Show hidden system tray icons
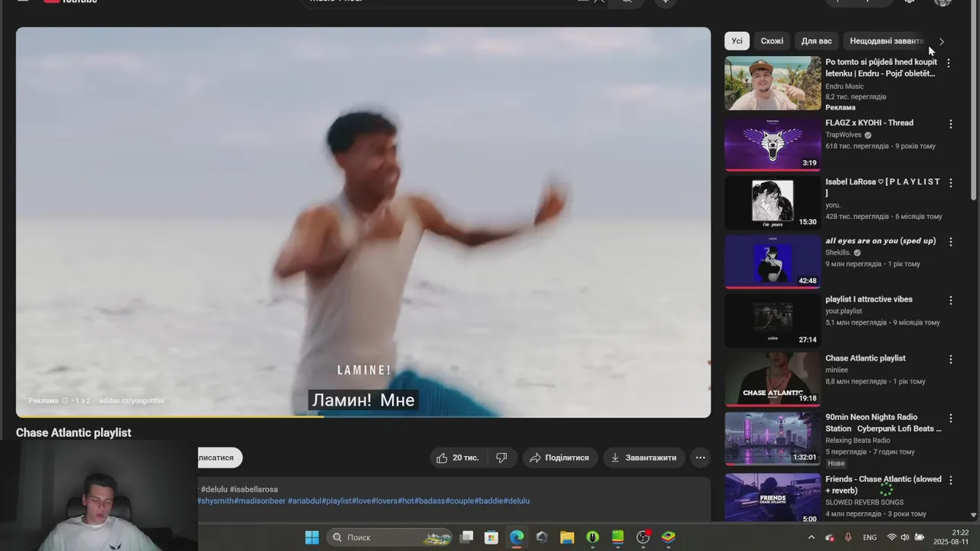The width and height of the screenshot is (980, 551). coord(812,537)
